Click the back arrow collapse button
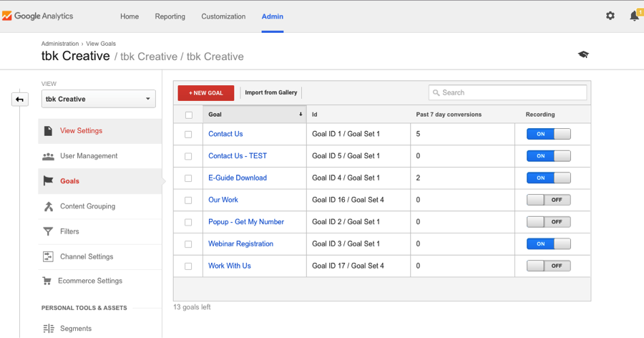The height and width of the screenshot is (338, 644). [20, 100]
